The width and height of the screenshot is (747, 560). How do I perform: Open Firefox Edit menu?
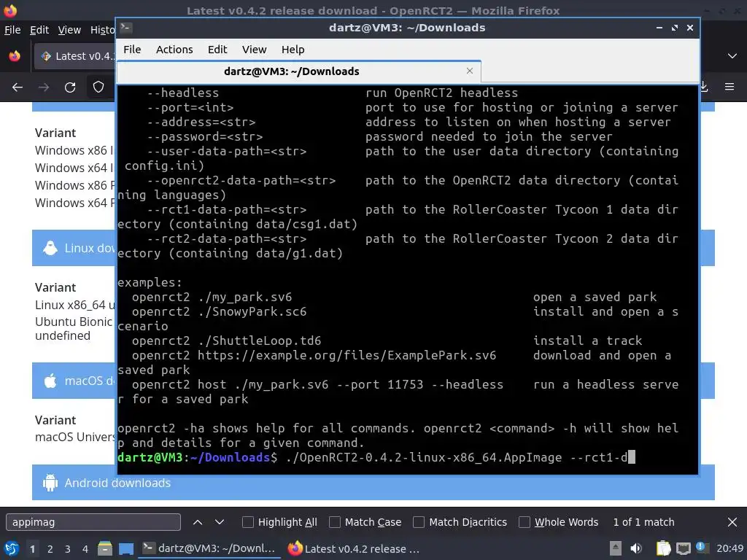(x=39, y=30)
